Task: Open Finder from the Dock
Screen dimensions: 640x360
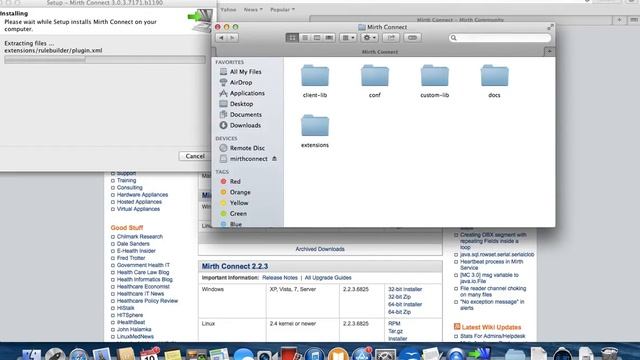Action: tap(31, 354)
